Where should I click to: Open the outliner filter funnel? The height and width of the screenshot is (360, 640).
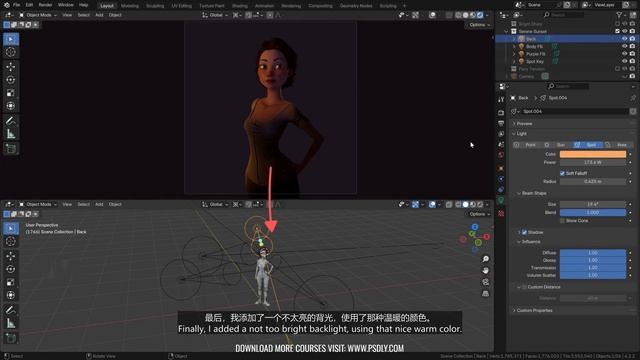[620, 15]
